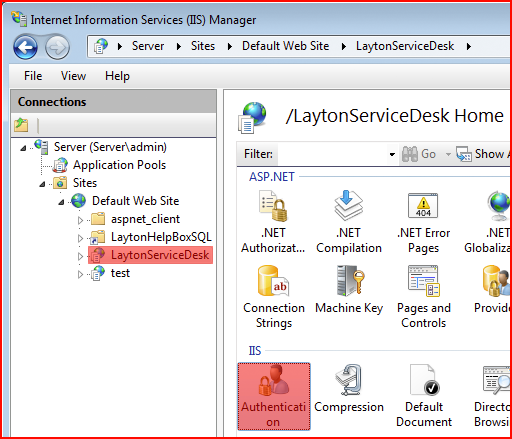
Task: Click the Back navigation arrow
Action: click(25, 47)
